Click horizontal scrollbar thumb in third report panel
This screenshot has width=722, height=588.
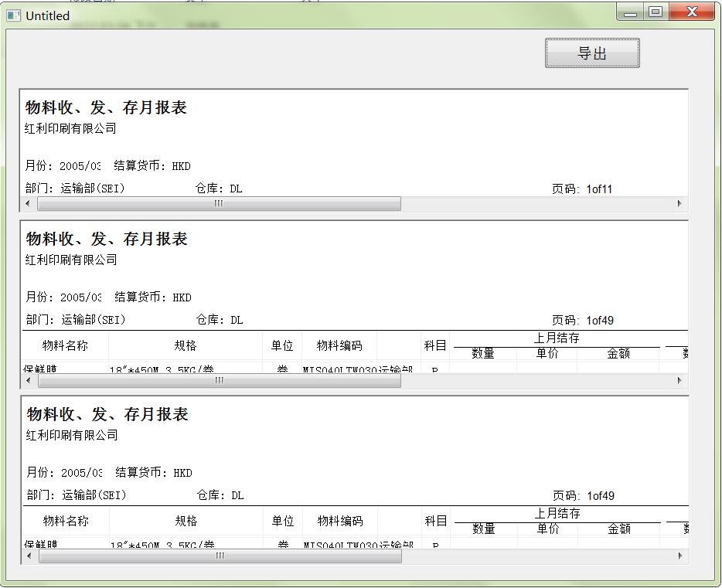220,556
